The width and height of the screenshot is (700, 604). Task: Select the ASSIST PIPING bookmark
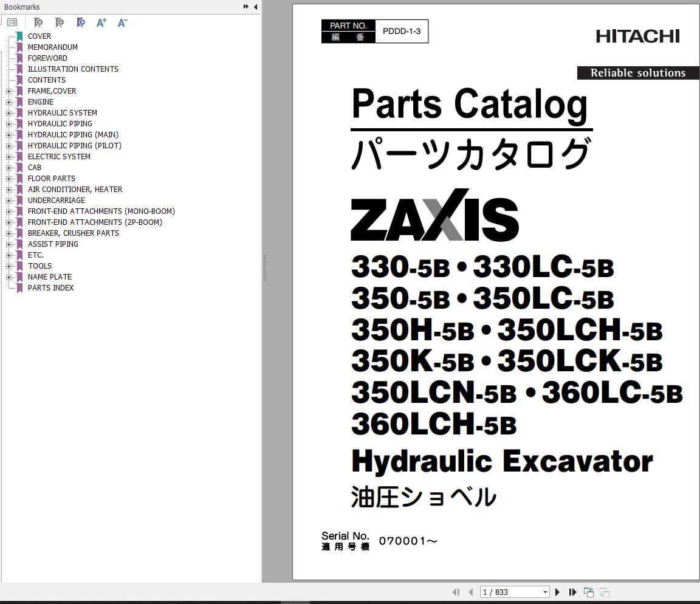click(x=53, y=244)
